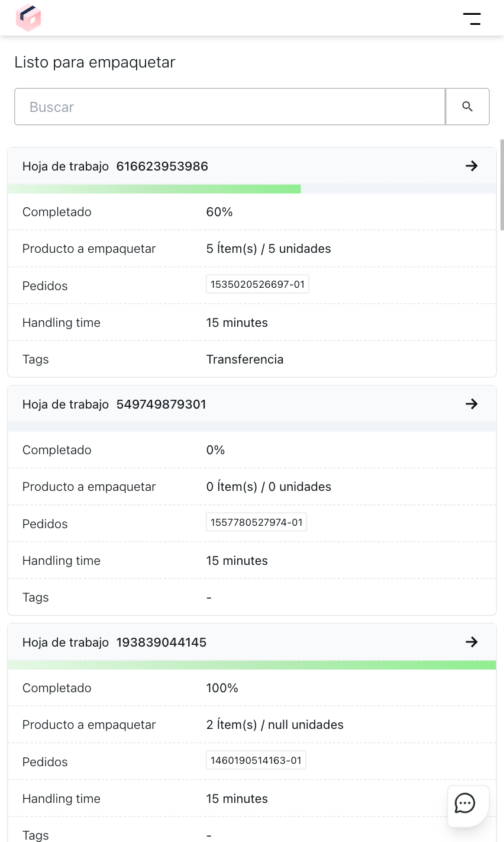Select the Handling time value 15 minutes
This screenshot has height=842, width=504.
click(x=237, y=323)
